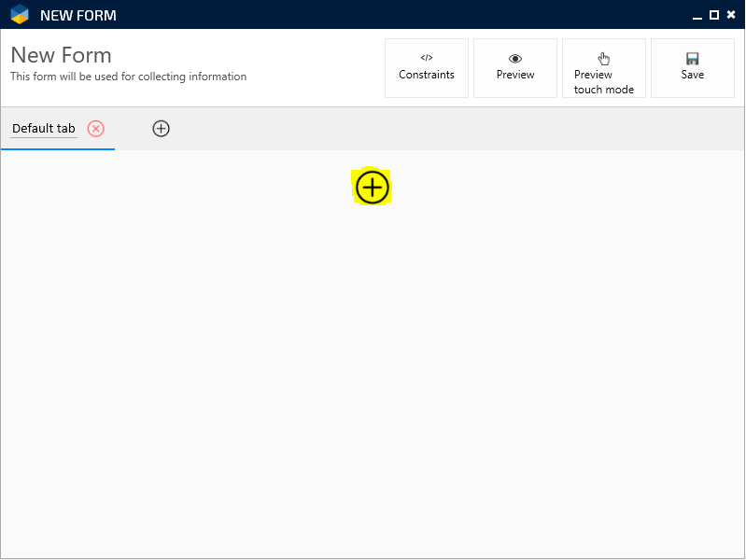
Task: Open the Constraints editor button
Action: pyautogui.click(x=427, y=75)
